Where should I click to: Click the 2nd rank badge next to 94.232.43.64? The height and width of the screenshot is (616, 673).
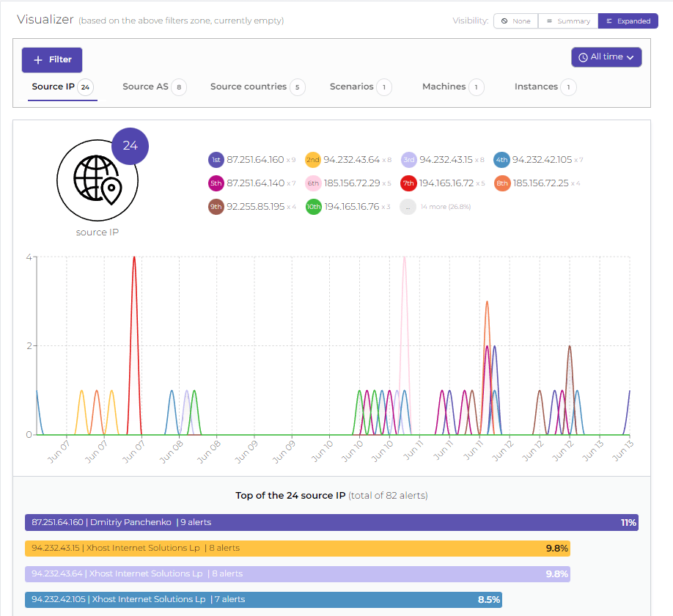pos(313,159)
